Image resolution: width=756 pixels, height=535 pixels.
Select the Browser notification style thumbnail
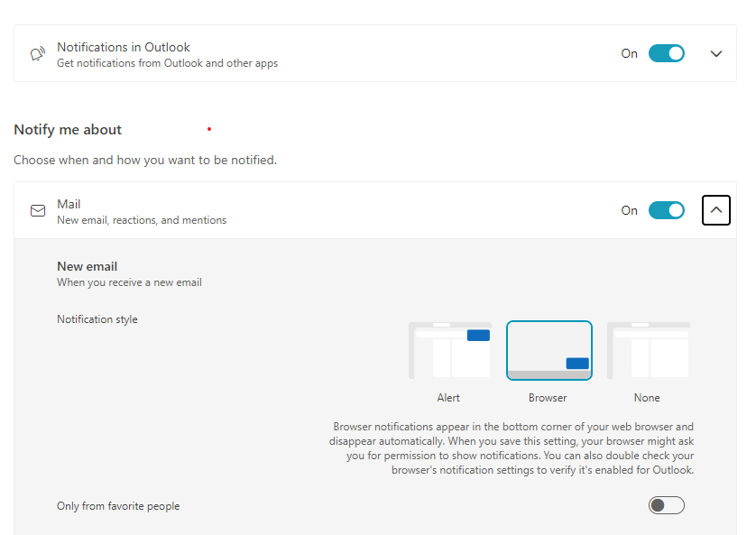point(549,350)
